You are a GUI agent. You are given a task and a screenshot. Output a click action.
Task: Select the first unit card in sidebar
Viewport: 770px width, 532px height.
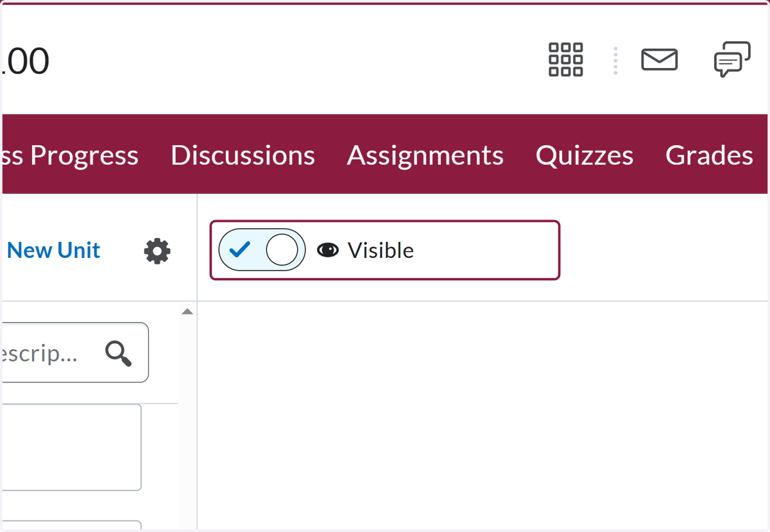coord(71,447)
